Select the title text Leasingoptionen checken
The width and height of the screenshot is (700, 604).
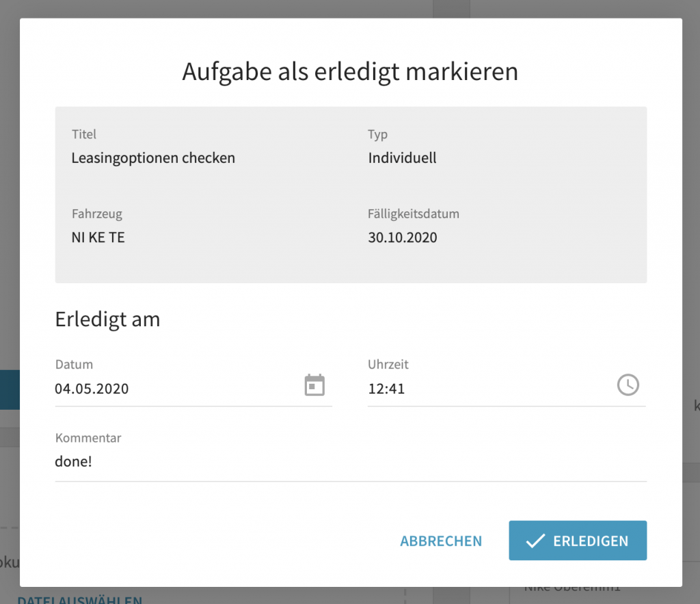click(153, 158)
